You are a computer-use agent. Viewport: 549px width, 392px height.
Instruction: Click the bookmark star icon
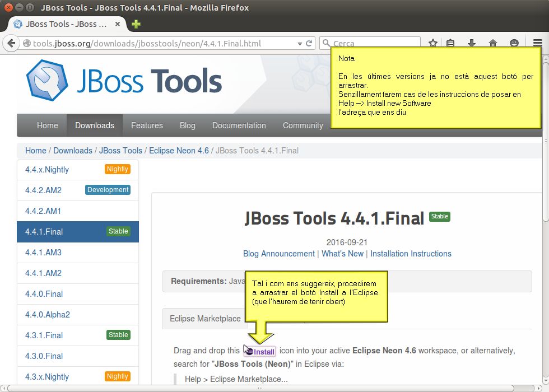point(433,43)
